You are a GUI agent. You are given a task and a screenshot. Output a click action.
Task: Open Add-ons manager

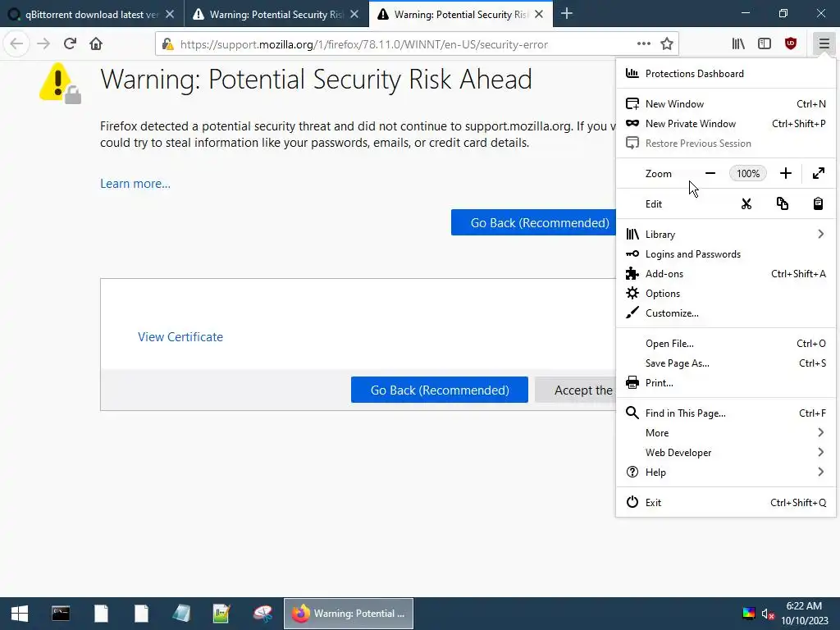click(x=726, y=274)
